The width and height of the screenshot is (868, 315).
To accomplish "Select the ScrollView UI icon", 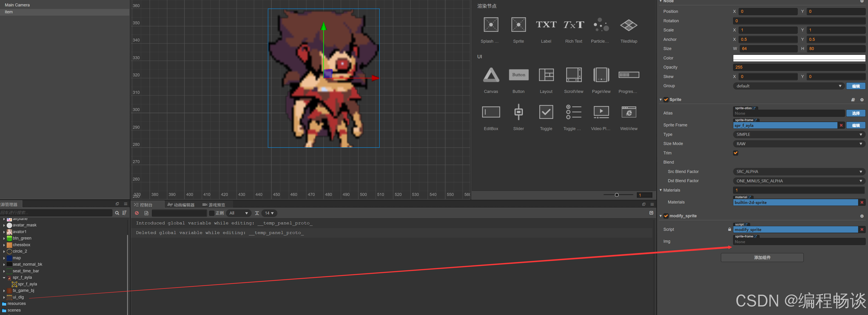I will [x=574, y=75].
